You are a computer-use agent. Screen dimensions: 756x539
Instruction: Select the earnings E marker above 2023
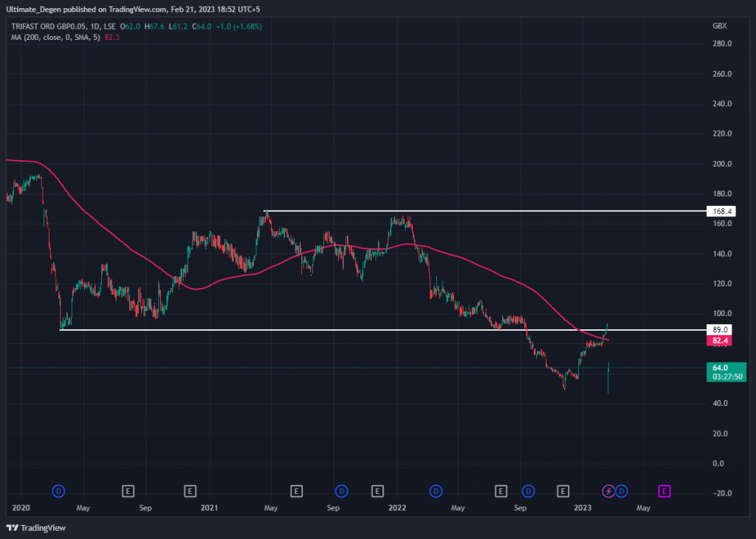pyautogui.click(x=564, y=490)
